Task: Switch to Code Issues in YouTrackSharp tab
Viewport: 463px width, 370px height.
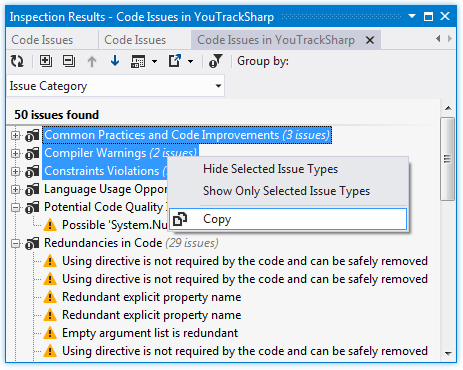Action: tap(276, 40)
